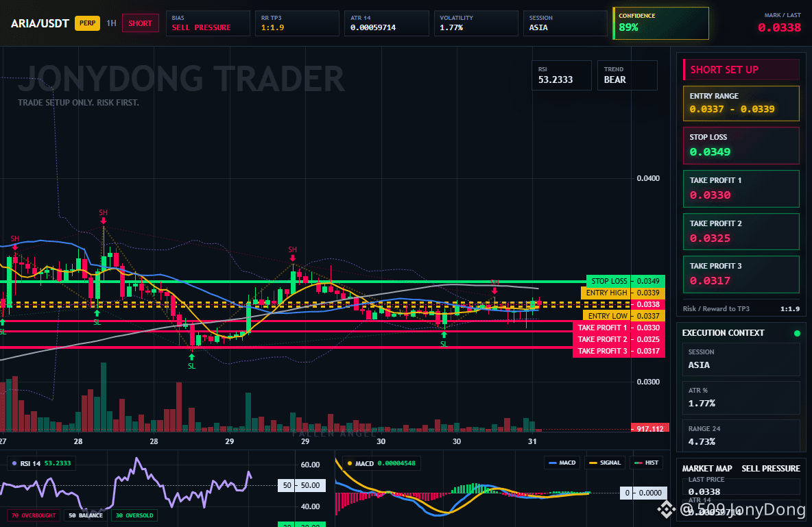Toggle the blue MACD legend item

pyautogui.click(x=562, y=463)
